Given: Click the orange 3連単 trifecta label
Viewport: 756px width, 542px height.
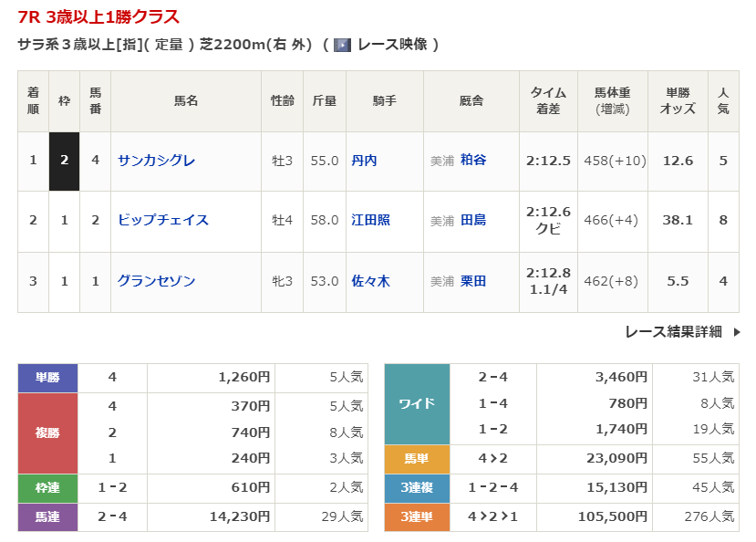Looking at the screenshot, I should coord(417,516).
